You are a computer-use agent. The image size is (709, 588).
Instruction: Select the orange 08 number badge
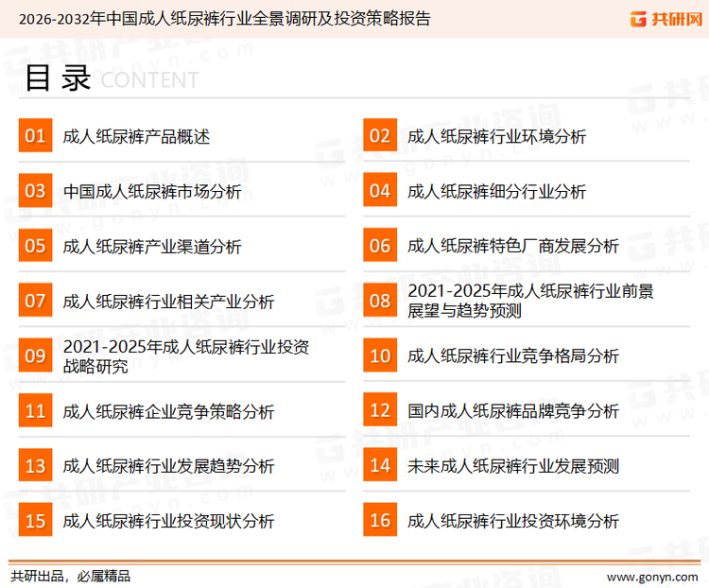point(380,301)
